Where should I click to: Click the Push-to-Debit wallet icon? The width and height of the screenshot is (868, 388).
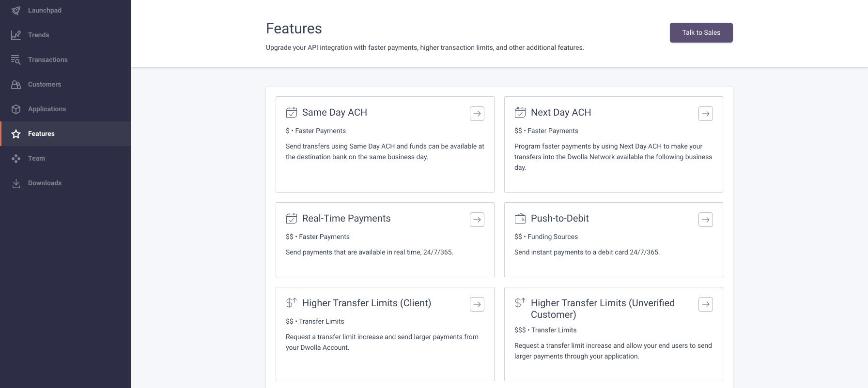click(520, 218)
